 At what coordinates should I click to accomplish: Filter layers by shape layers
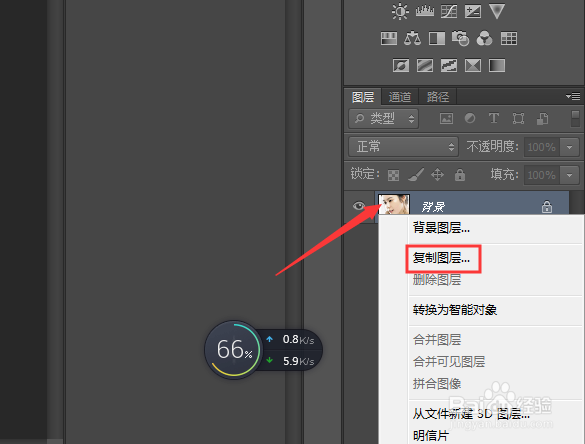pos(518,119)
